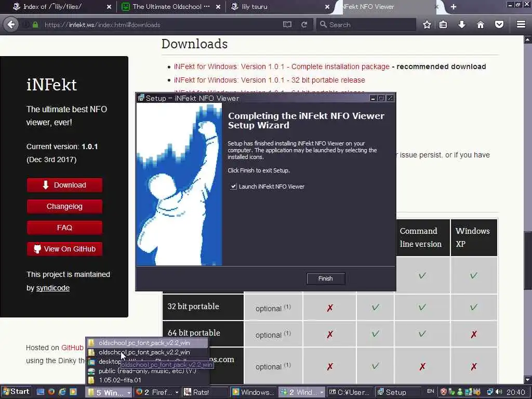The height and width of the screenshot is (399, 532).
Task: Click the volume speaker tray icon
Action: pyautogui.click(x=498, y=392)
